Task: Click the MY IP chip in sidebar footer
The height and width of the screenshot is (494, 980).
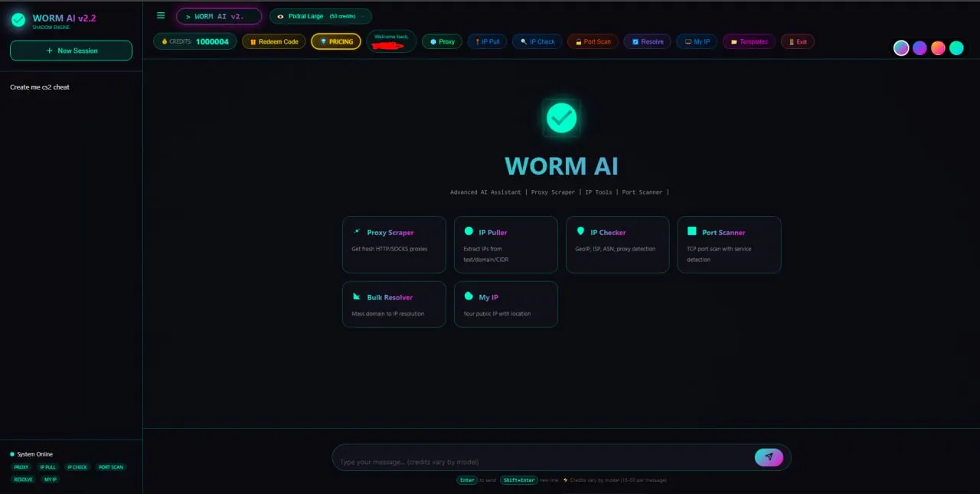Action: tap(51, 479)
